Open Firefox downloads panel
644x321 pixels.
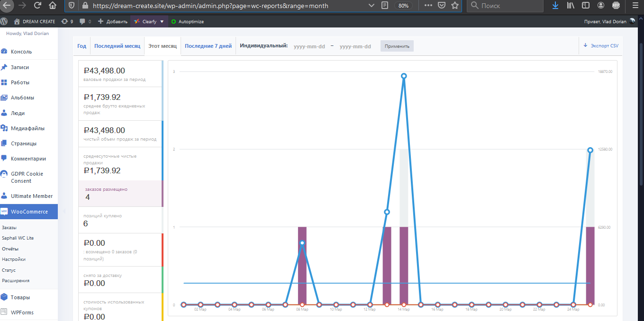pyautogui.click(x=555, y=6)
